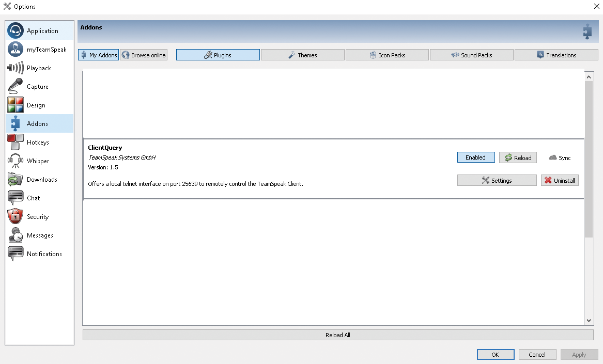Close the Options dialog
Image resolution: width=603 pixels, height=364 pixels.
coord(596,6)
